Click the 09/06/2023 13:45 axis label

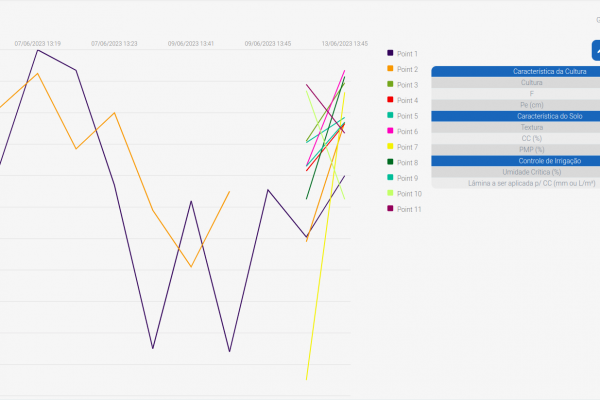[268, 44]
